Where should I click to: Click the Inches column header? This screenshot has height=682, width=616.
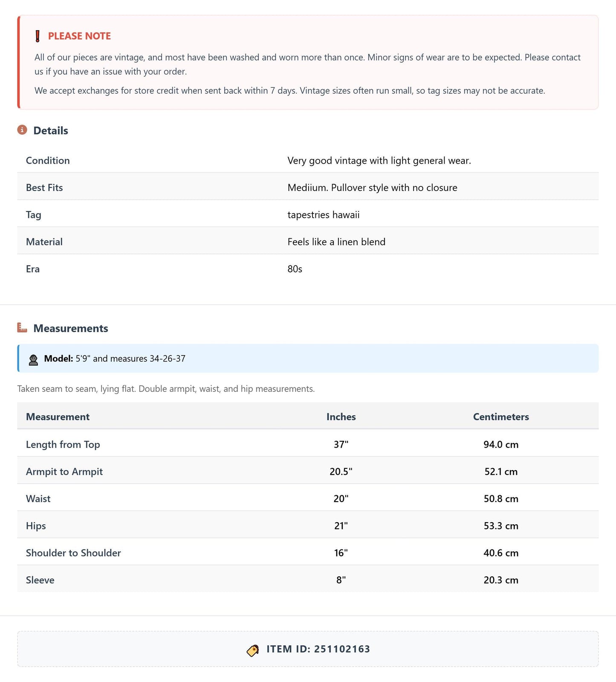(341, 417)
